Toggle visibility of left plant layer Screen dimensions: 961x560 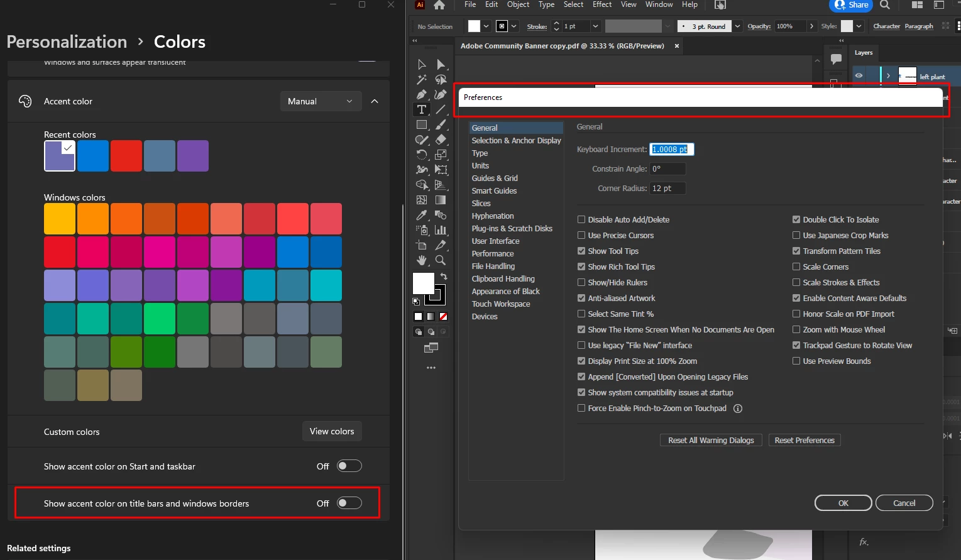[x=859, y=76]
